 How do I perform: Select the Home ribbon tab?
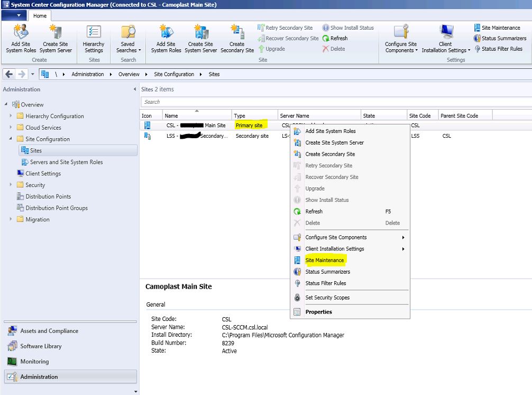(40, 16)
